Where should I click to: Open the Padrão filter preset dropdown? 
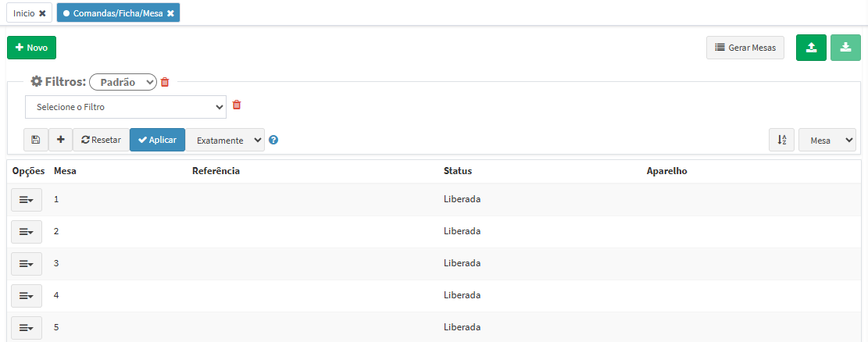[x=123, y=82]
